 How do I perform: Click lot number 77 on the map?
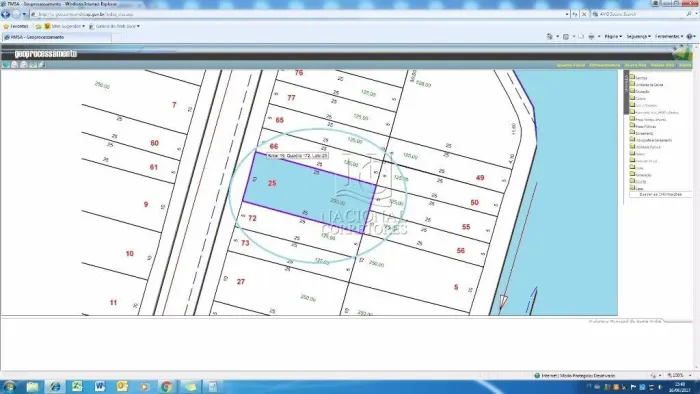click(291, 97)
